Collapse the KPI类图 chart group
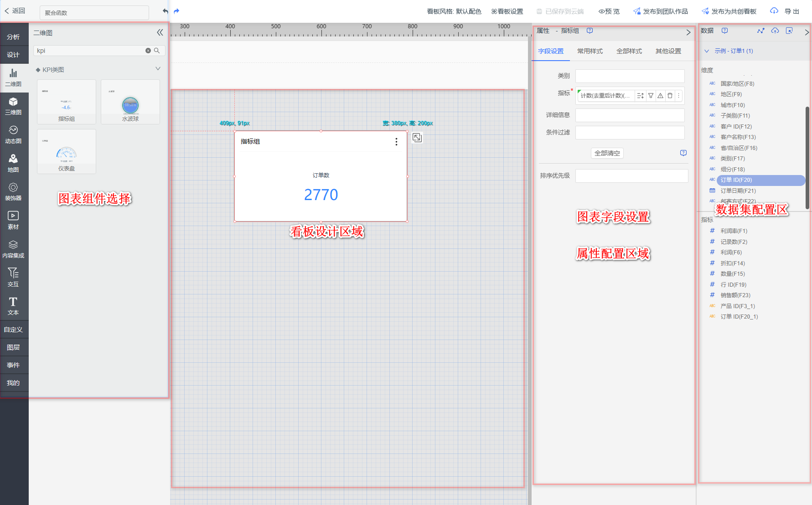This screenshot has width=812, height=505. [x=158, y=69]
